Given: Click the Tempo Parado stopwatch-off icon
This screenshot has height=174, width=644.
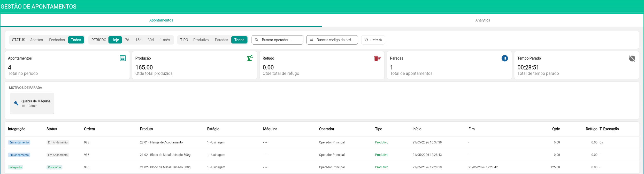Looking at the screenshot, I should pos(632,58).
